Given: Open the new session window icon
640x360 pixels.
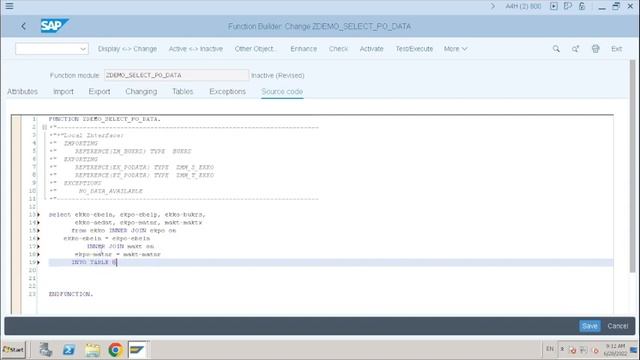Looking at the screenshot, I should 568,6.
